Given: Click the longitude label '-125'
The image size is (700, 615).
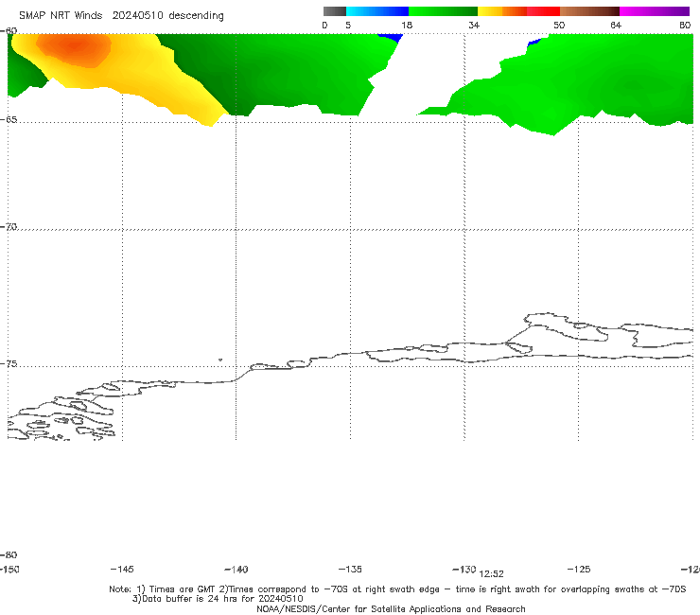Looking at the screenshot, I should click(579, 569).
